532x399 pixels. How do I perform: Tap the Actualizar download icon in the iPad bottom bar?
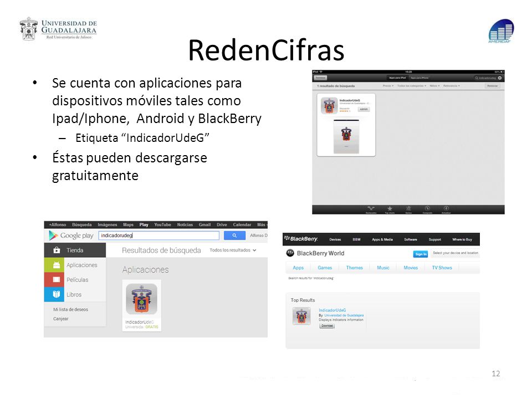[446, 209]
